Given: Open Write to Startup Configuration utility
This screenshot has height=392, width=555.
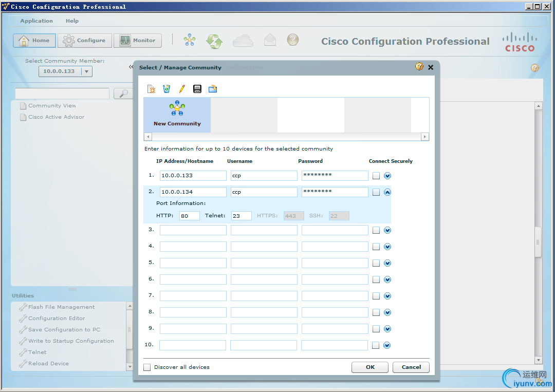Looking at the screenshot, I should pos(67,341).
